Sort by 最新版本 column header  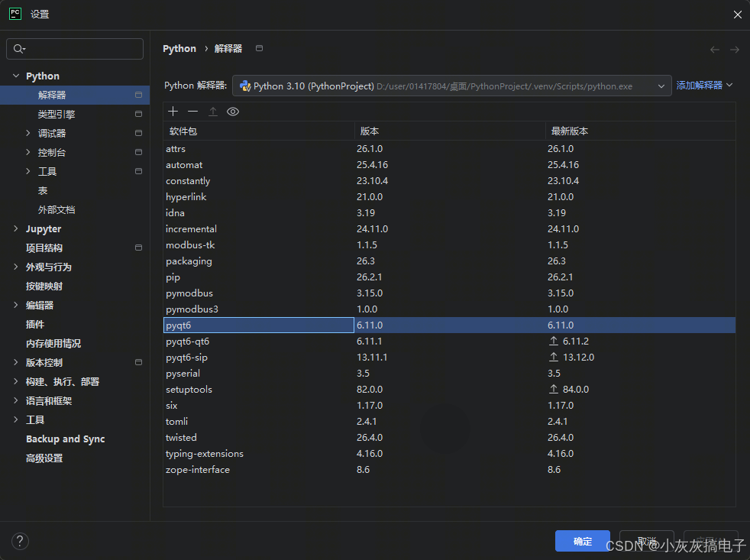pyautogui.click(x=641, y=131)
